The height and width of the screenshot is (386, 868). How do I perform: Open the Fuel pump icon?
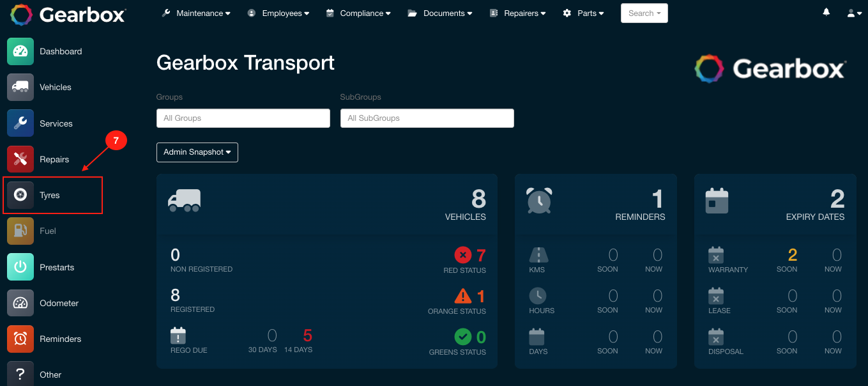coord(20,231)
